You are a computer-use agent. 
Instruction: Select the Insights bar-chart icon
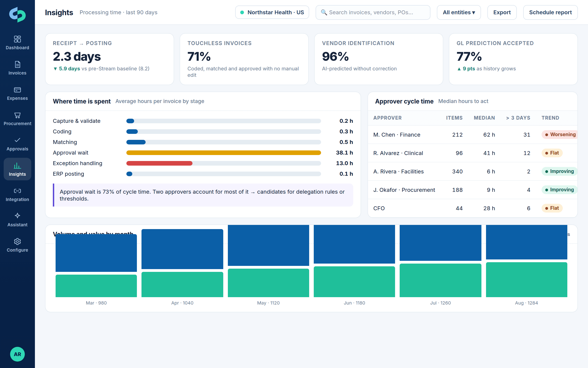17,166
